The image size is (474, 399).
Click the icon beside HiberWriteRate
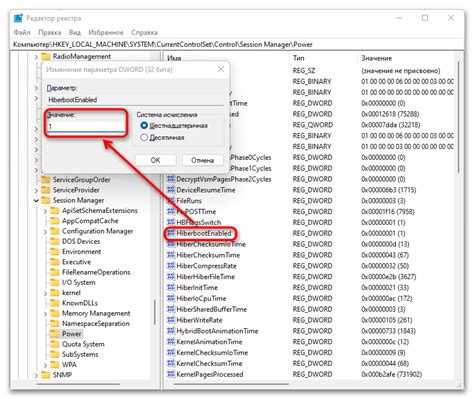pyautogui.click(x=171, y=320)
